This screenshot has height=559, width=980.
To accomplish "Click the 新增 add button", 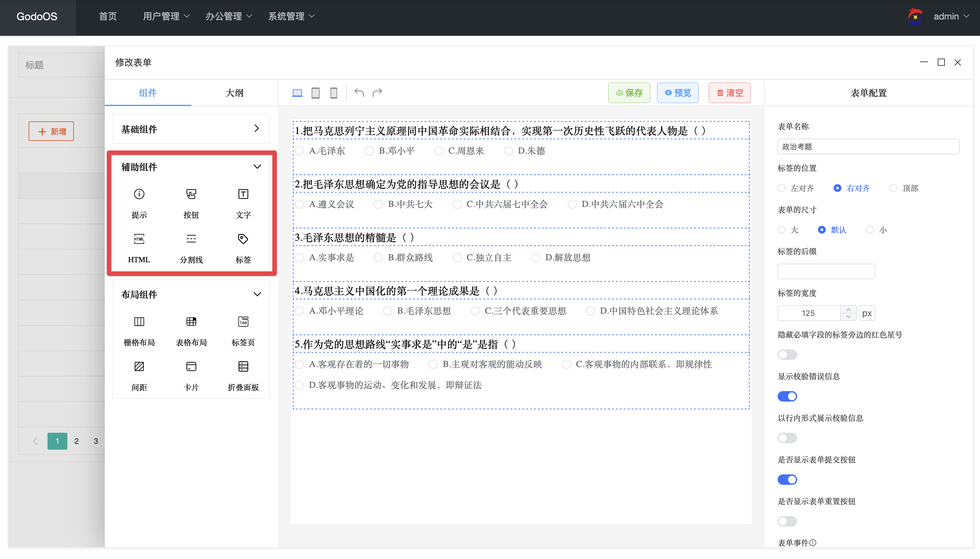I will click(51, 131).
